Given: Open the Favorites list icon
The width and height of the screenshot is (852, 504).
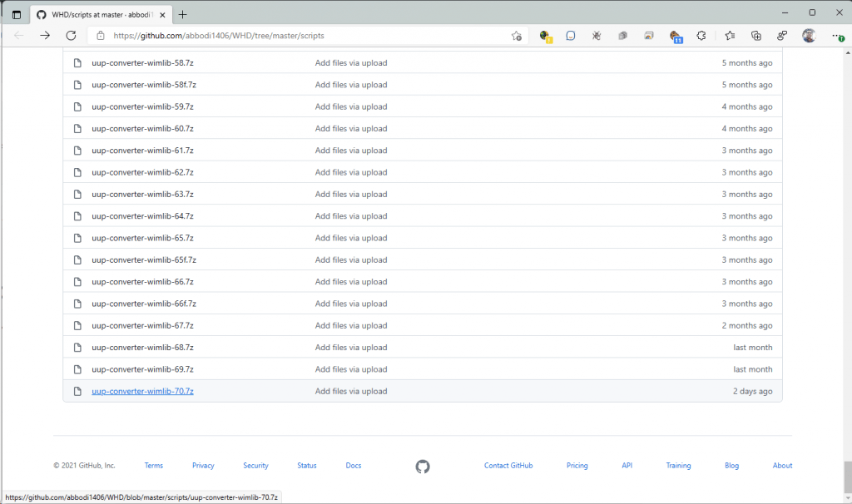Looking at the screenshot, I should click(x=730, y=36).
